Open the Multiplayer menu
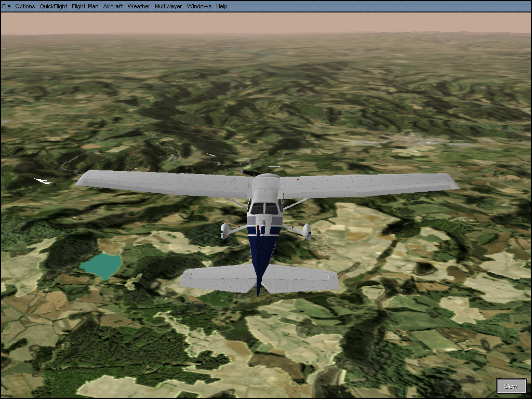Screen dimensions: 532x399 pyautogui.click(x=168, y=6)
